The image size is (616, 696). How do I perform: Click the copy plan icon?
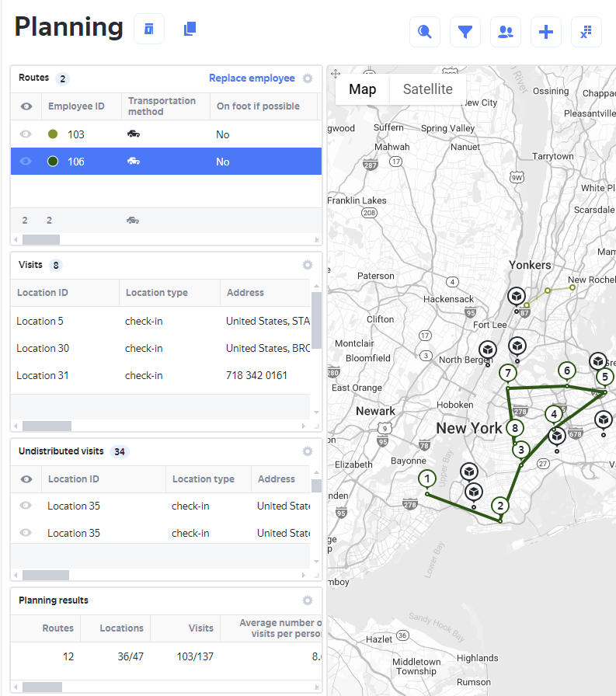(190, 29)
